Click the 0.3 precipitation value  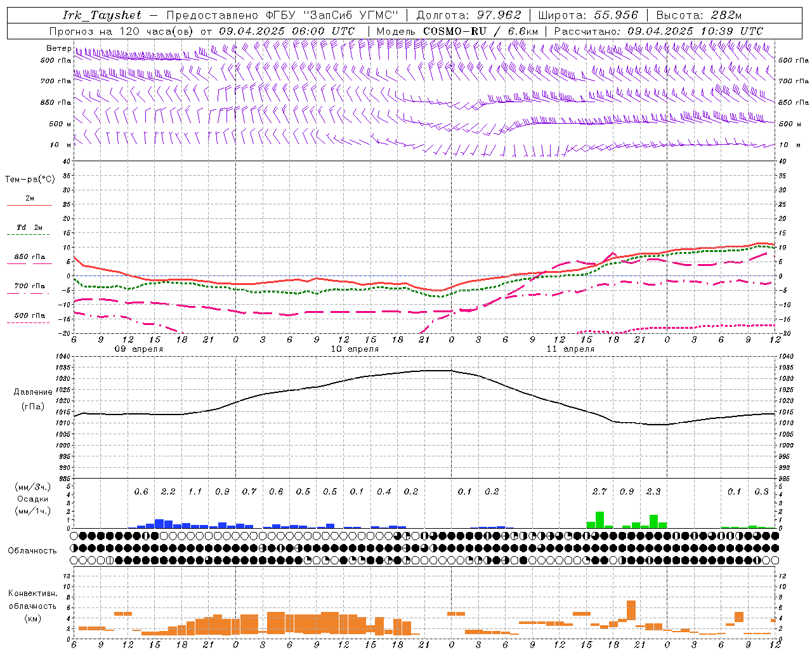761,491
